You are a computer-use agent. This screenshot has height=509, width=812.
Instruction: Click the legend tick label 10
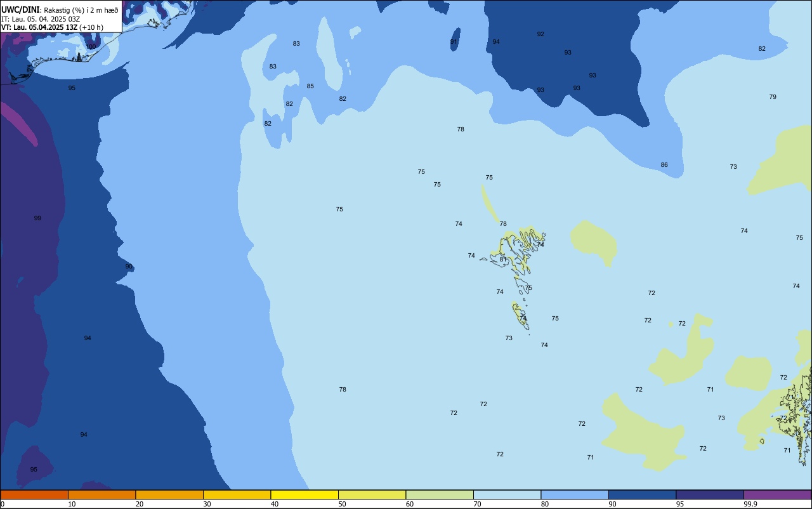pos(72,504)
